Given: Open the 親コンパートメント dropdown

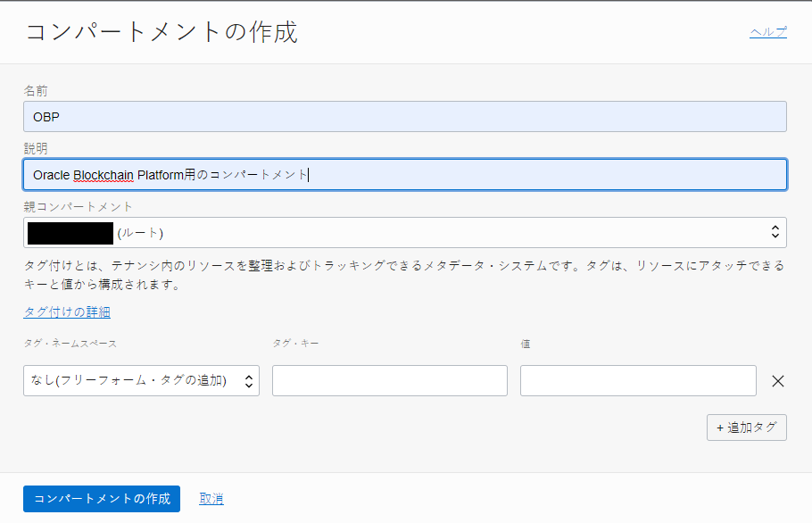Looking at the screenshot, I should coord(402,231).
